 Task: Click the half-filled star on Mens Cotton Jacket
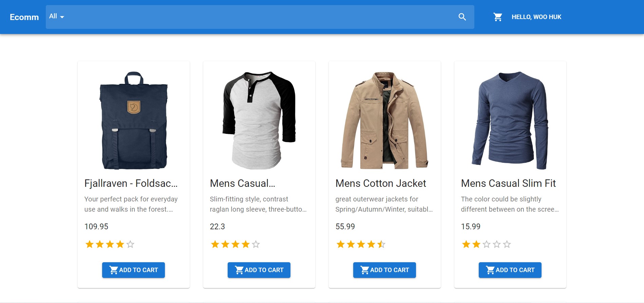381,244
